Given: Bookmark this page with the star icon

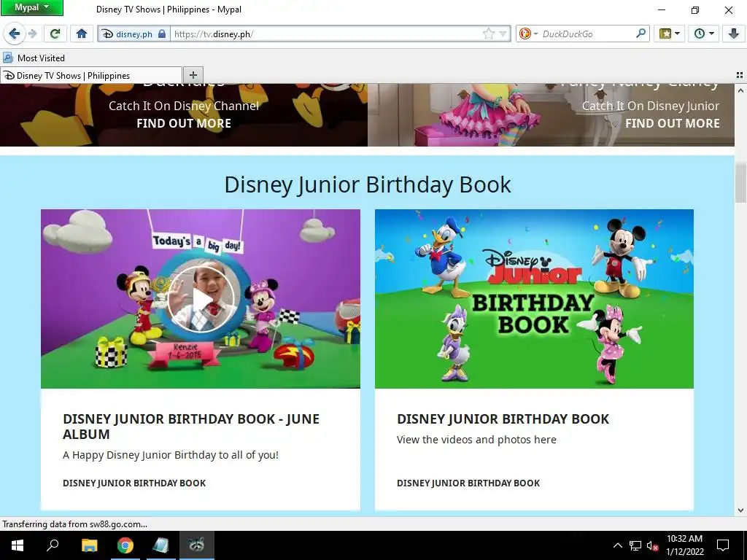Looking at the screenshot, I should point(488,34).
